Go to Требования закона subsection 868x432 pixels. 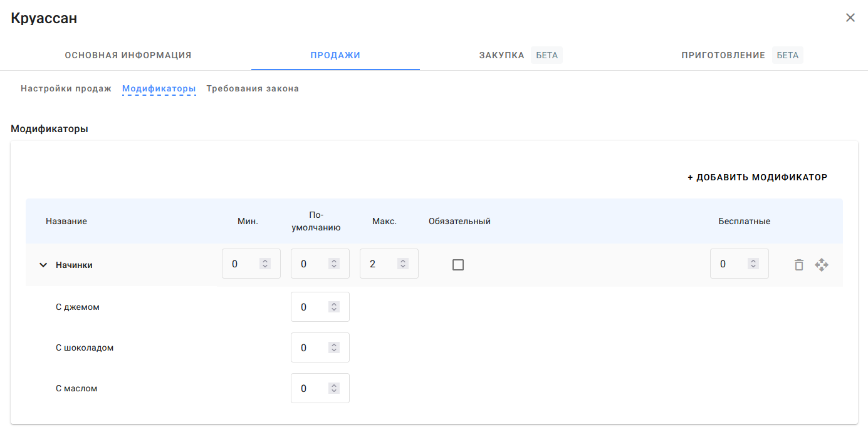tap(253, 88)
